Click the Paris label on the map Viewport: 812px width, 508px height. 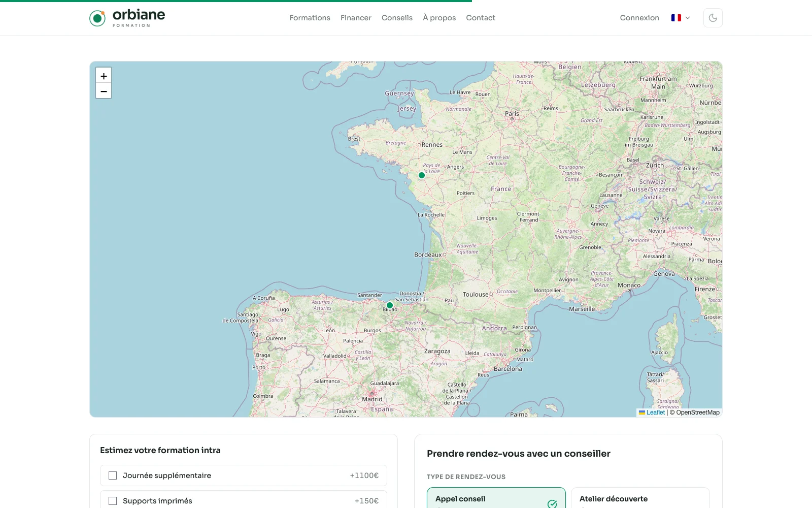coord(512,114)
